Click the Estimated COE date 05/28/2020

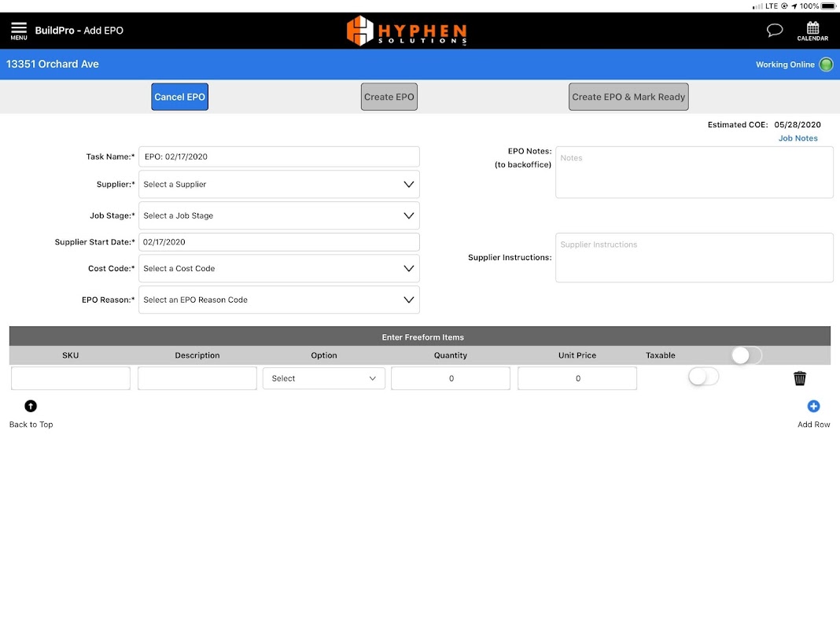[798, 124]
